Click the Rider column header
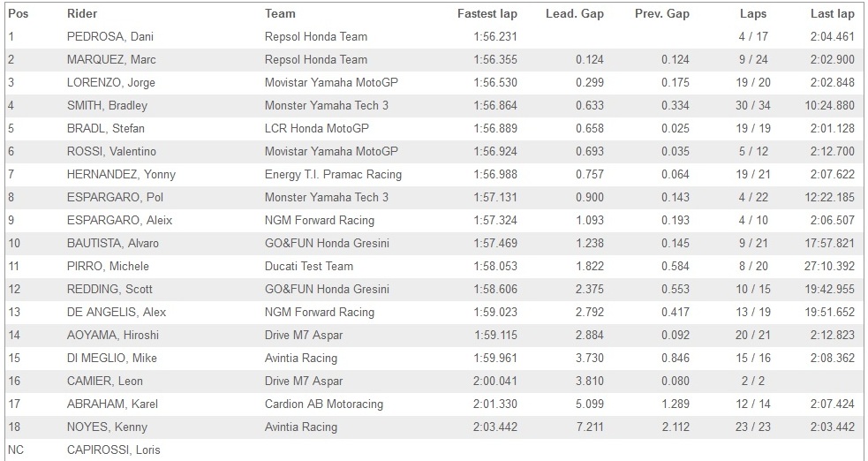 click(82, 14)
